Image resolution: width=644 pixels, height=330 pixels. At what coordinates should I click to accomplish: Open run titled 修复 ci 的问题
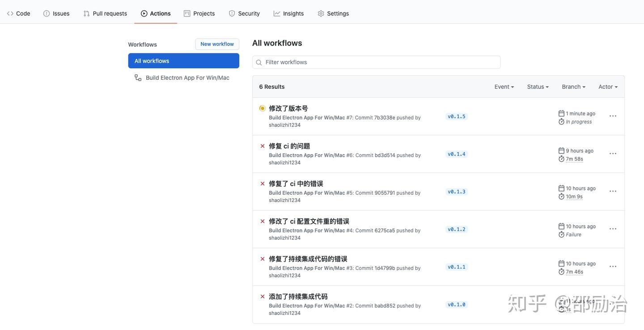pos(289,146)
